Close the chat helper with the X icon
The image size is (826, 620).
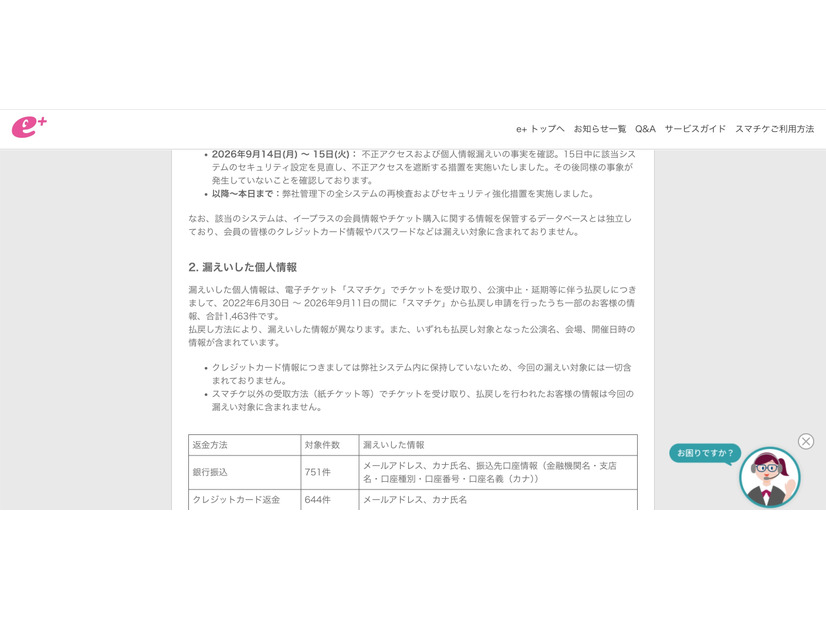pyautogui.click(x=805, y=441)
